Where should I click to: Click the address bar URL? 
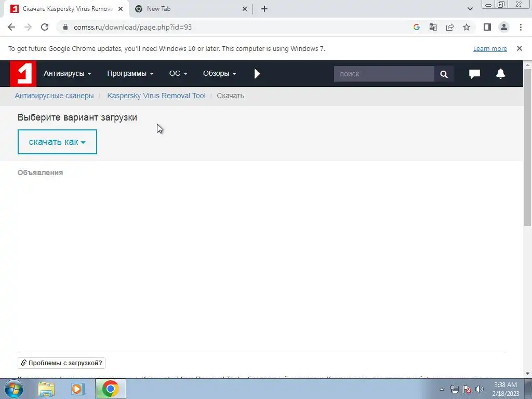[x=132, y=27]
